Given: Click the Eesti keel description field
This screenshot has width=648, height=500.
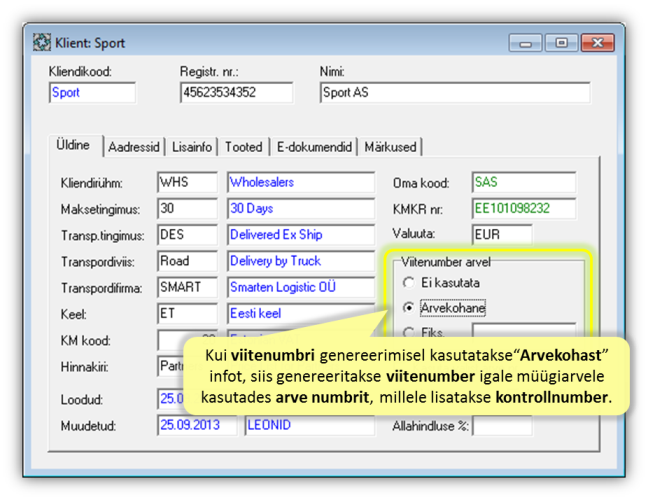Looking at the screenshot, I should (x=301, y=314).
